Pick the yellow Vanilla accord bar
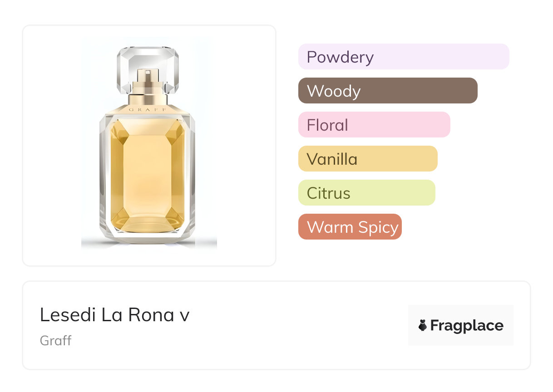 pyautogui.click(x=368, y=159)
